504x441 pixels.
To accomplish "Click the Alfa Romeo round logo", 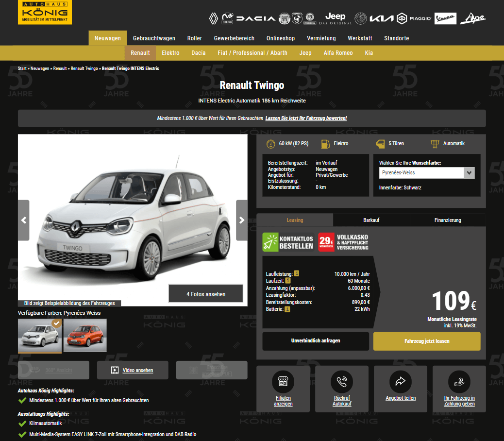I will (361, 18).
